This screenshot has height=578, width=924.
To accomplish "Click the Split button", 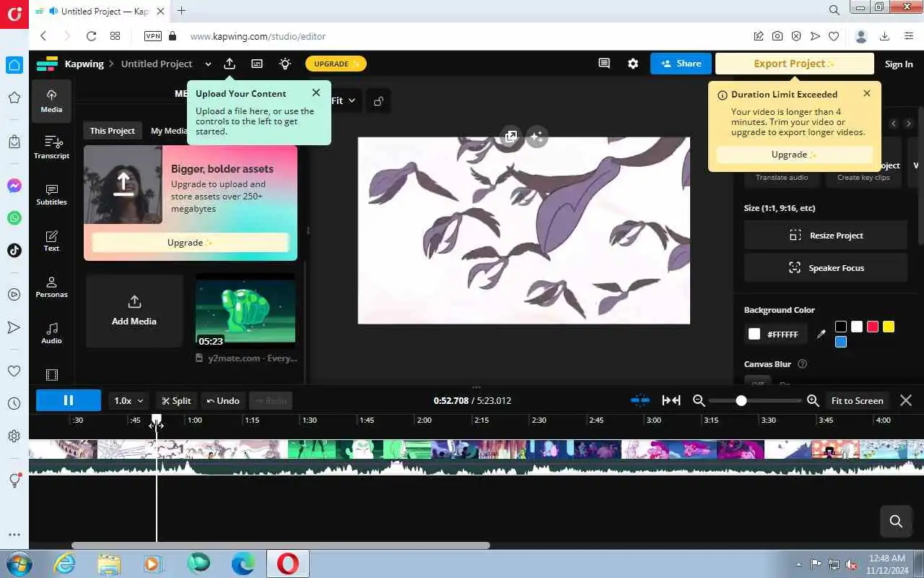I will [x=177, y=400].
